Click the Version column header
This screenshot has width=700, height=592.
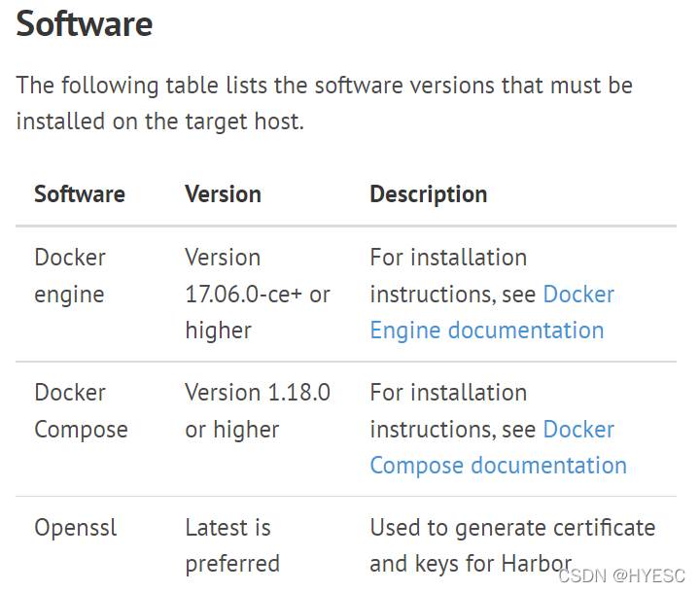(223, 194)
